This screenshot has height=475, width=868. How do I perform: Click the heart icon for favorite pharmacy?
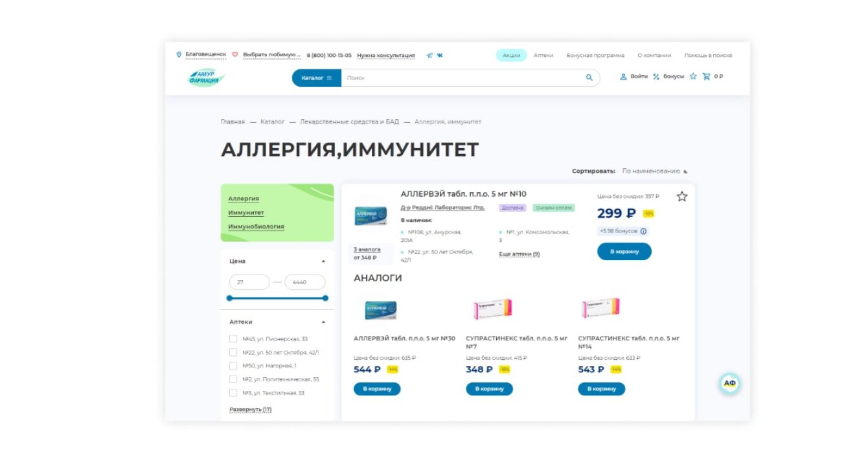[x=235, y=55]
